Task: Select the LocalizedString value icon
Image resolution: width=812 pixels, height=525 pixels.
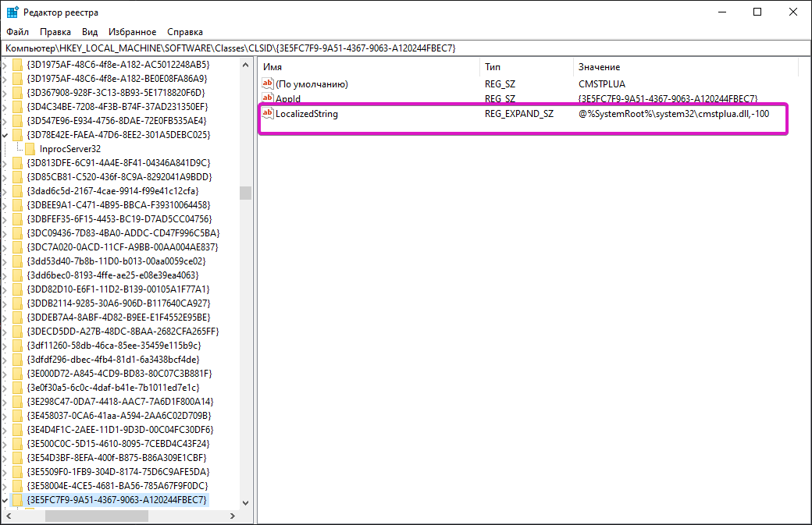Action: tap(268, 113)
